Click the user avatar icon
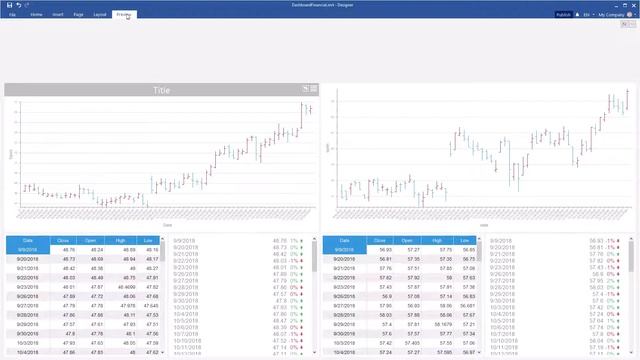Image resolution: width=640 pixels, height=360 pixels. click(629, 14)
